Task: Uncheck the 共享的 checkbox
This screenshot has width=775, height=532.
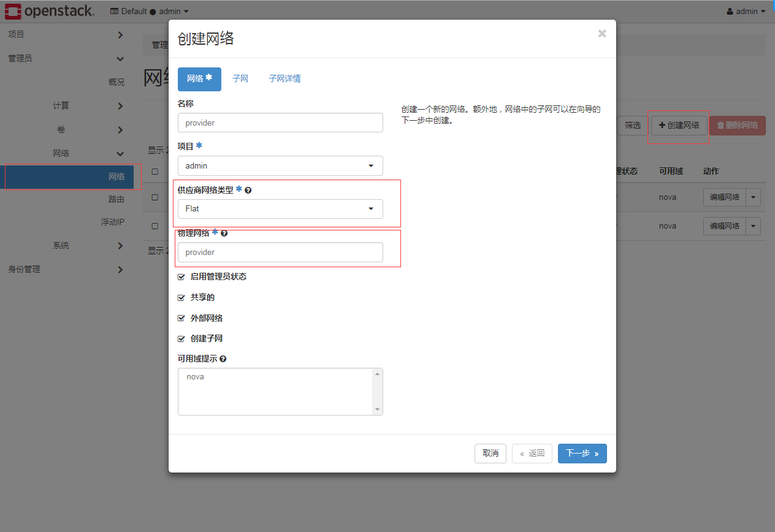Action: [x=181, y=297]
